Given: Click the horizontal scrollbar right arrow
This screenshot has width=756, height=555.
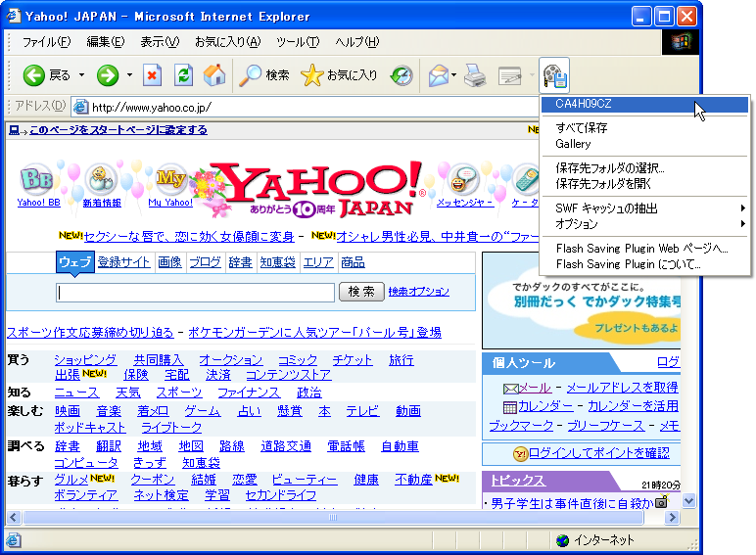Looking at the screenshot, I should (x=672, y=518).
